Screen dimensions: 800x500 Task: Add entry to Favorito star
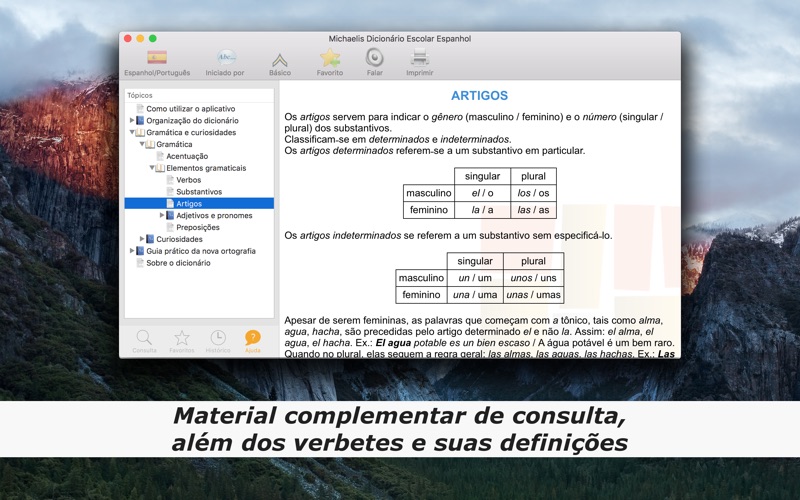[330, 58]
